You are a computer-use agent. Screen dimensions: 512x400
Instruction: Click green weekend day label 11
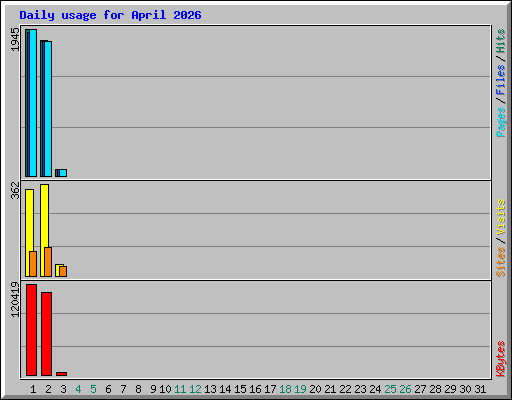[180, 389]
